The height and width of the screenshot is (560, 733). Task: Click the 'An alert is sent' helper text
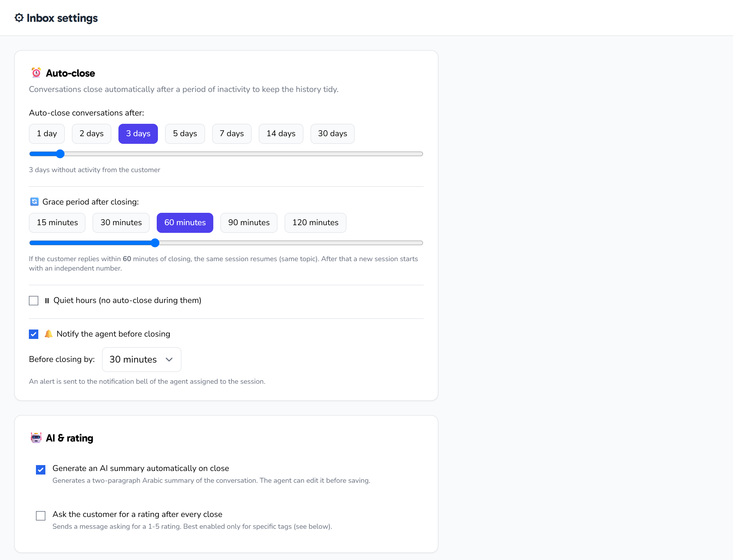[147, 381]
